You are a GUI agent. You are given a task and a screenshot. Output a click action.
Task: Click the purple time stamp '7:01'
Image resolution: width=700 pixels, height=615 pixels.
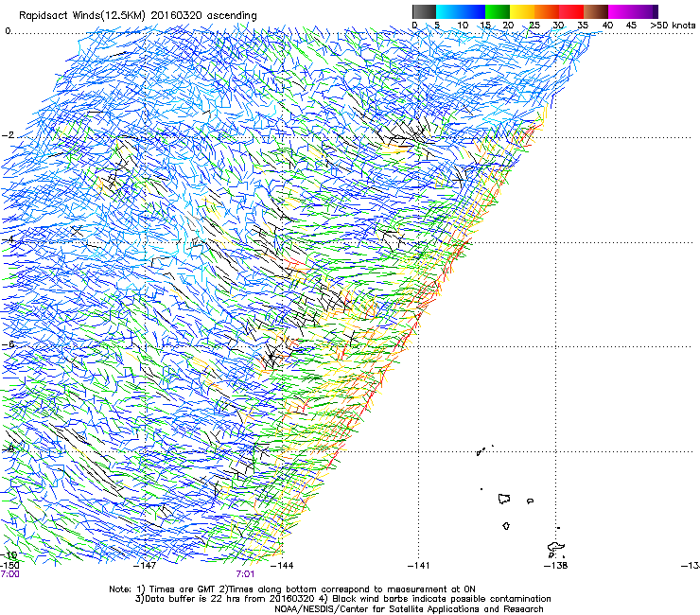point(245,574)
